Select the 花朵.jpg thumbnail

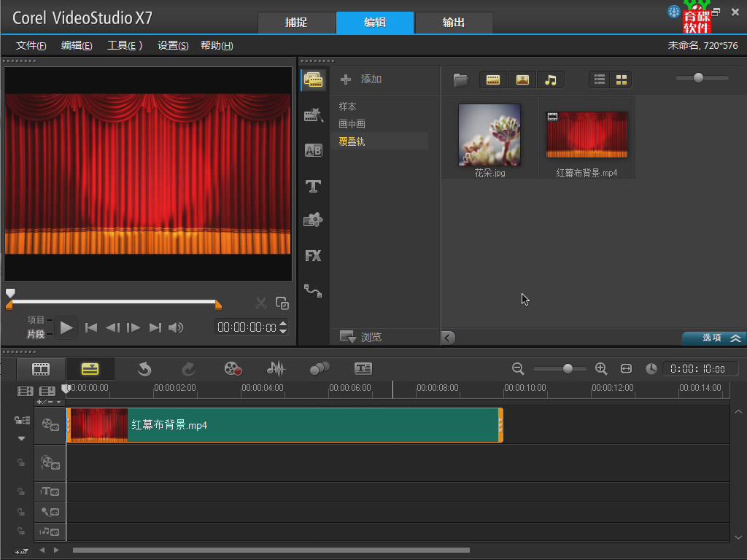coord(489,135)
